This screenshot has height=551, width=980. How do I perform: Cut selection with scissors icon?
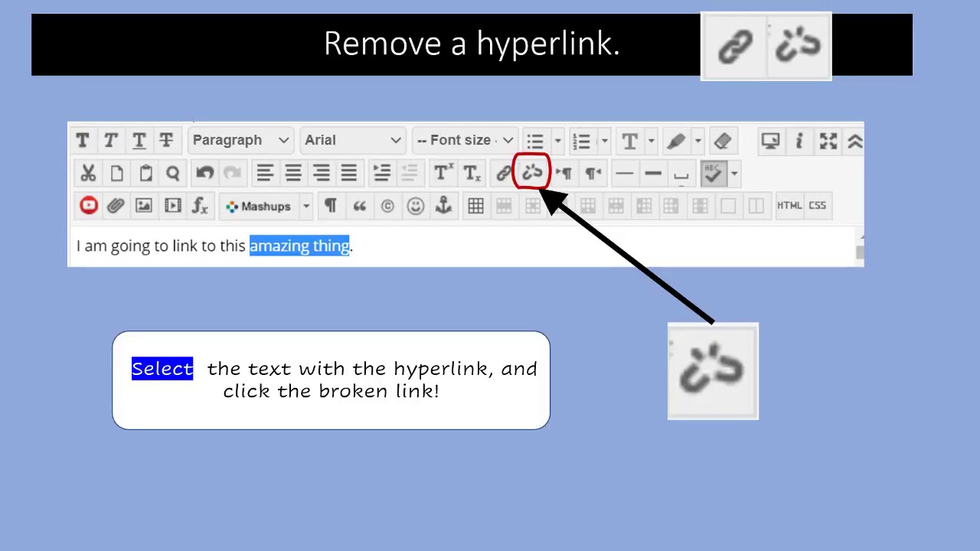click(x=88, y=174)
